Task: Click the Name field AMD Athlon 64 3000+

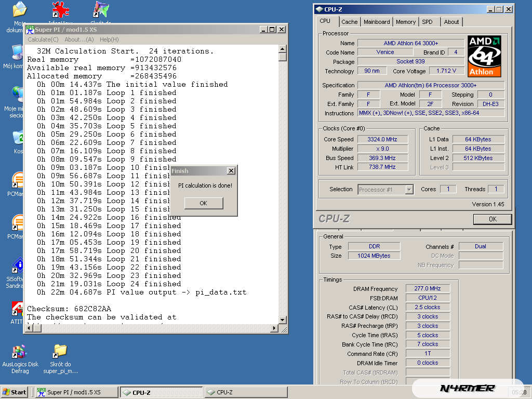Action: [411, 43]
